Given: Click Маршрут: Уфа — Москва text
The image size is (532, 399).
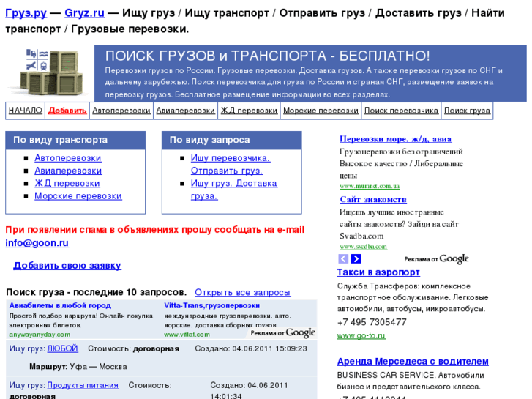Looking at the screenshot, I should [x=78, y=367].
